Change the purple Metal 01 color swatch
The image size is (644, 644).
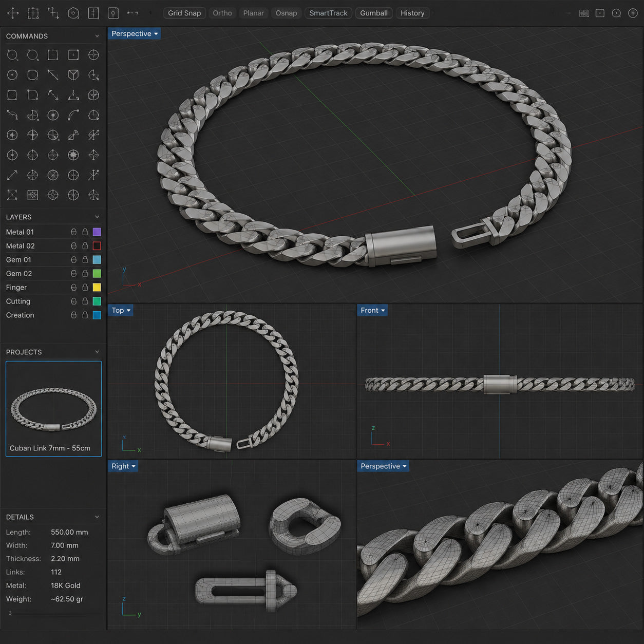pos(97,232)
